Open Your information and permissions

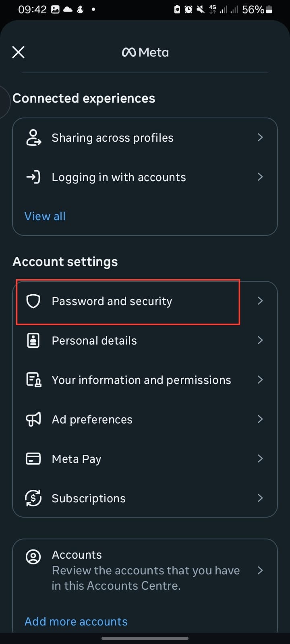[141, 380]
